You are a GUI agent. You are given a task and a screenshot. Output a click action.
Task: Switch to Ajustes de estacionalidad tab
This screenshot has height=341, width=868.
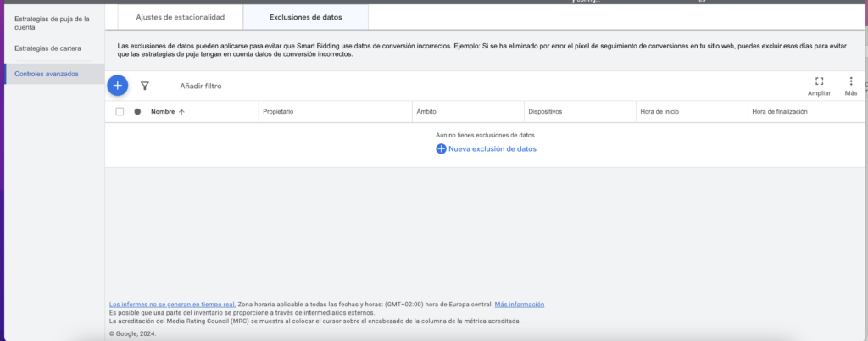[x=181, y=17]
